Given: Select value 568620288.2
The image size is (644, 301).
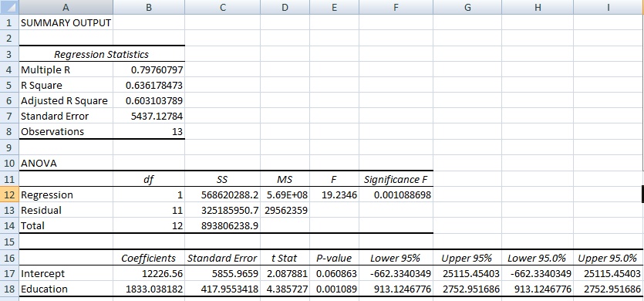Looking at the screenshot, I should (x=222, y=194).
